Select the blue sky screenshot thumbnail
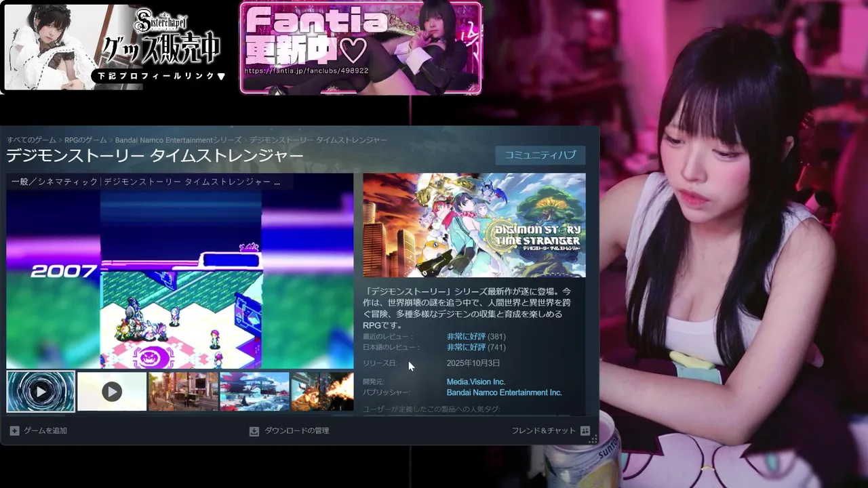 [254, 391]
